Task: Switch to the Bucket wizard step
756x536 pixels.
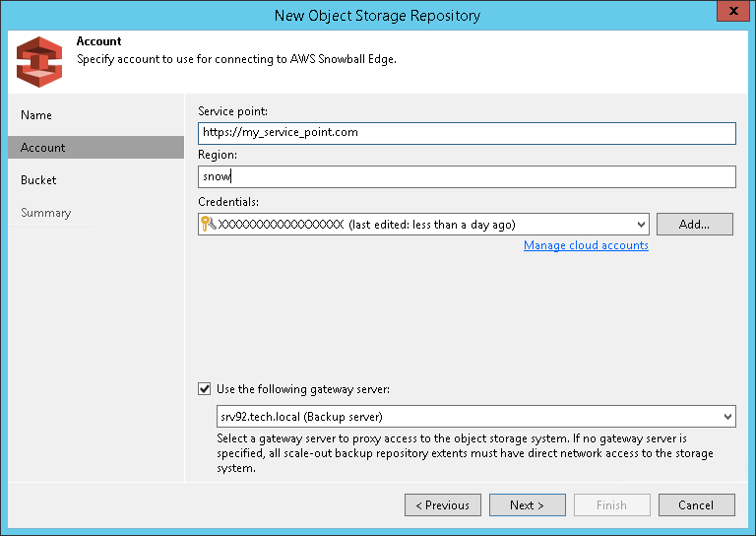Action: coord(38,180)
